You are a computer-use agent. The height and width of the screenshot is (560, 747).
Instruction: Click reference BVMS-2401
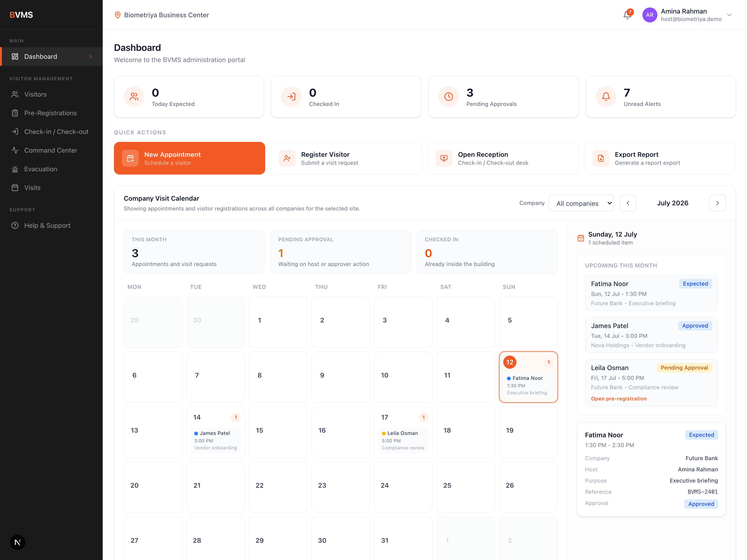click(x=702, y=492)
